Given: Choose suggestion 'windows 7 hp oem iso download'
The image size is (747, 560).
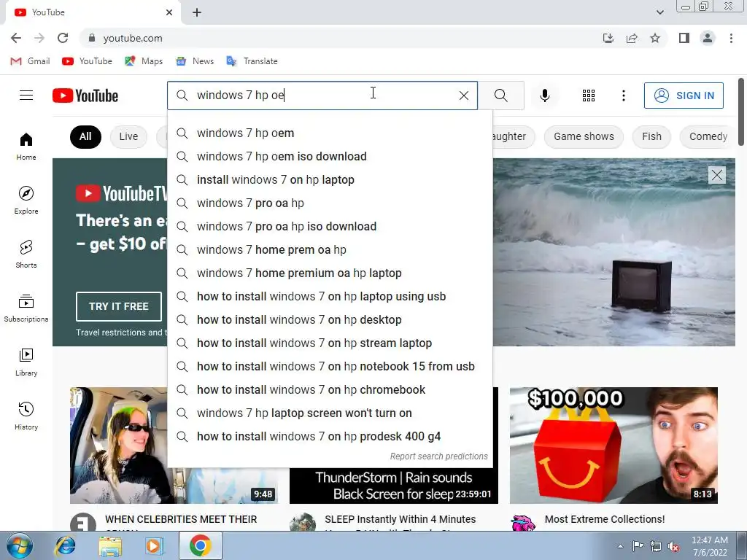Looking at the screenshot, I should 330,156.
